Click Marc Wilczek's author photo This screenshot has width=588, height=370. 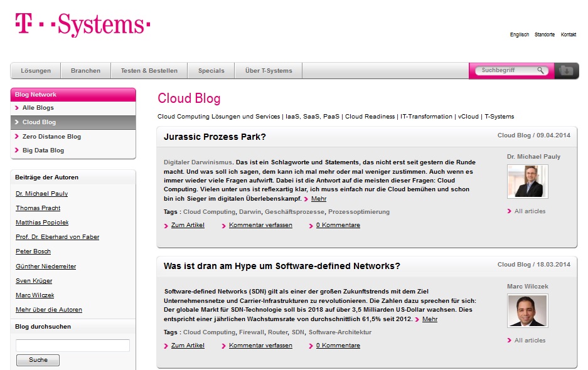point(527,310)
